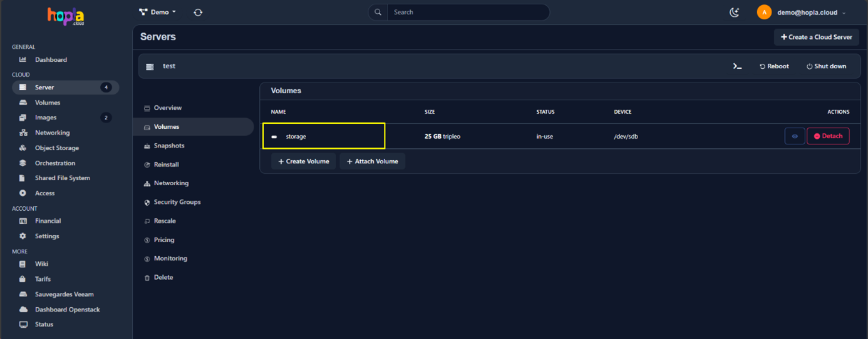The width and height of the screenshot is (868, 339).
Task: Click Create a Cloud Server button
Action: click(816, 37)
